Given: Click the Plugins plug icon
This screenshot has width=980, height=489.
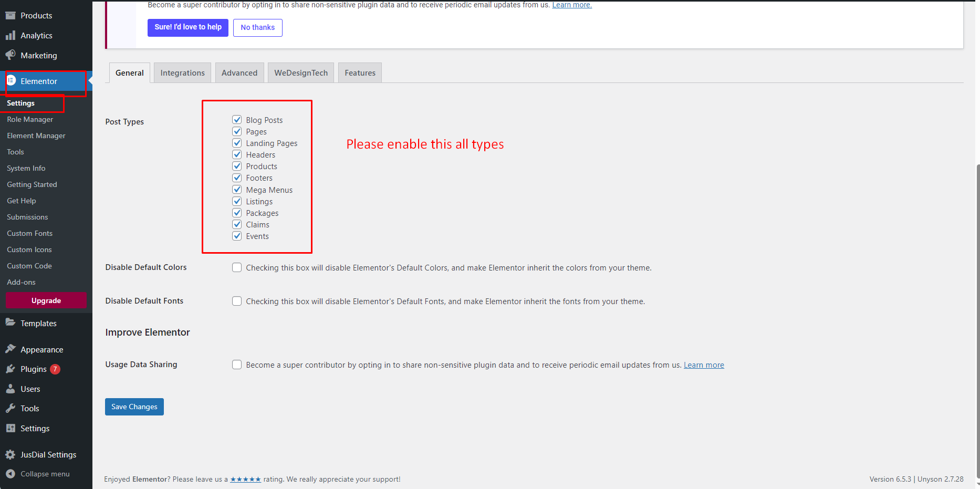Looking at the screenshot, I should click(11, 369).
